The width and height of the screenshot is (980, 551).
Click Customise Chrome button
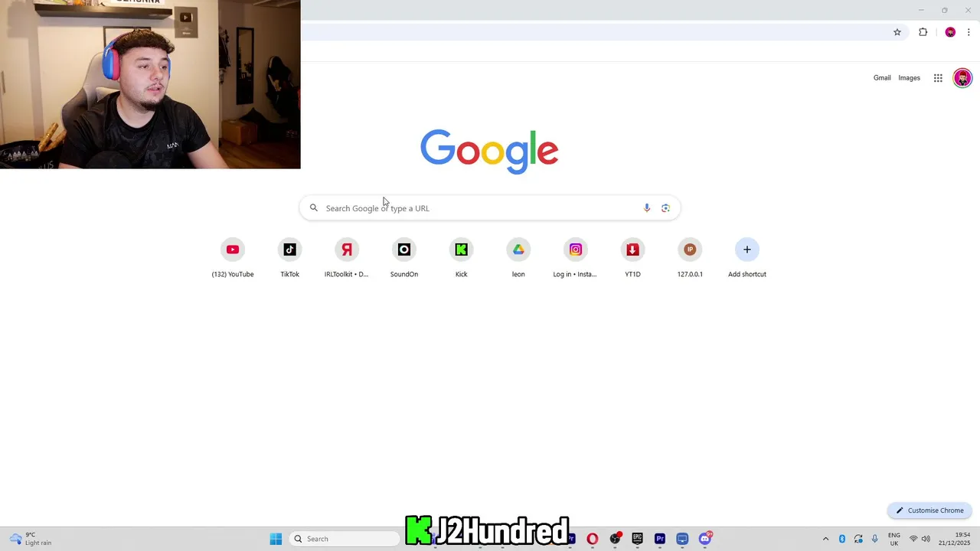pyautogui.click(x=929, y=510)
